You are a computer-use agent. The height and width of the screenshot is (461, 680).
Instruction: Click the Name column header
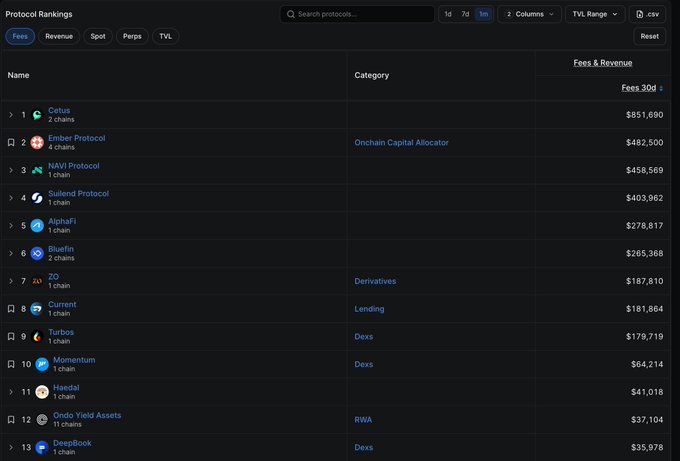coord(18,75)
